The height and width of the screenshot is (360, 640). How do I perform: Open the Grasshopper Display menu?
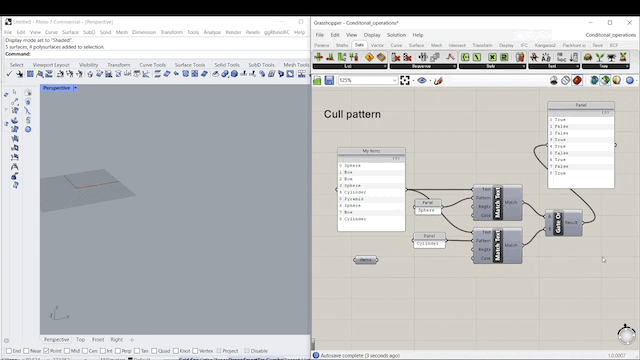pos(372,35)
